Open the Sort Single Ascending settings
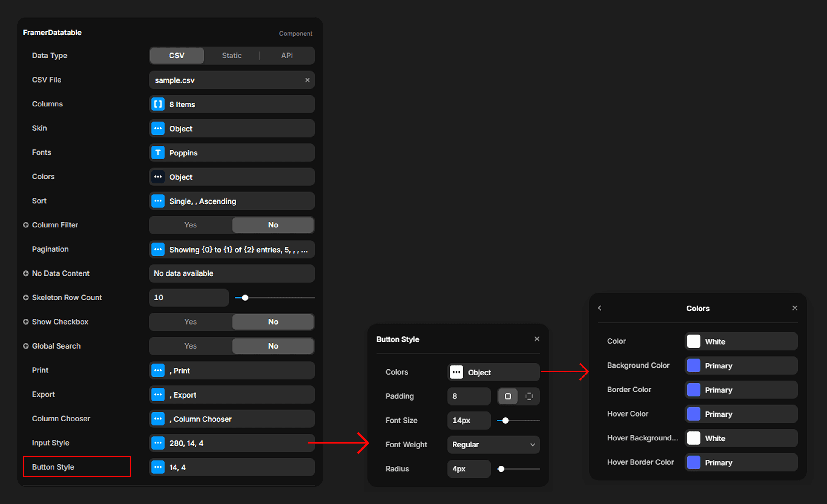The height and width of the screenshot is (504, 827). 231,201
